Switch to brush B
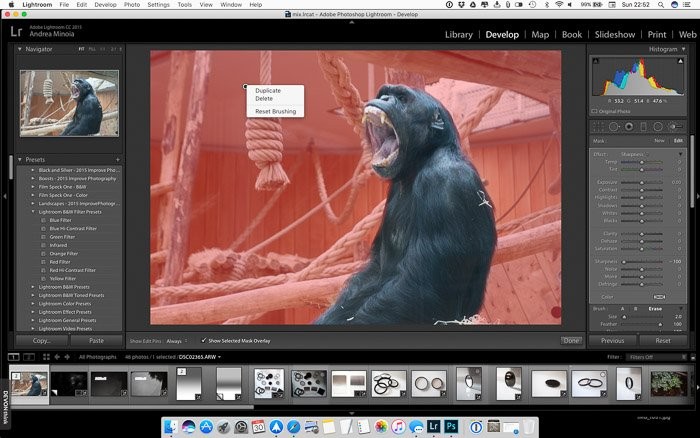 pos(635,309)
